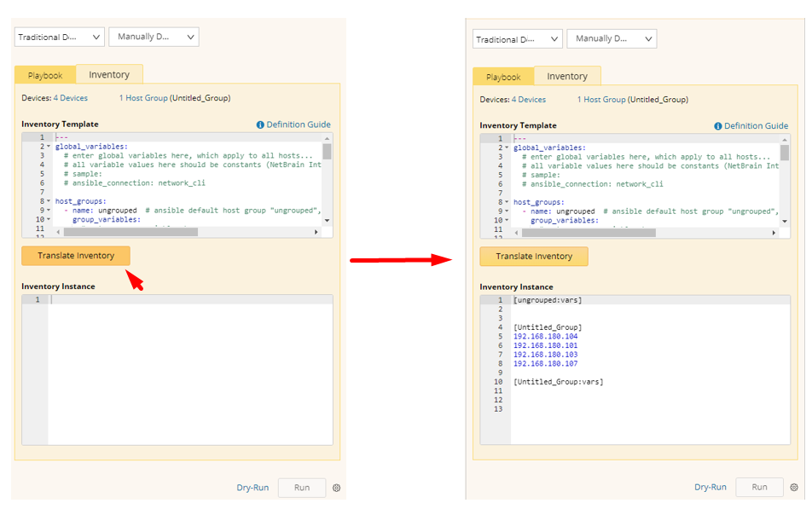The image size is (812, 509).
Task: Click IP address 192.168.180.103 in Inventory Instance
Action: tap(545, 355)
